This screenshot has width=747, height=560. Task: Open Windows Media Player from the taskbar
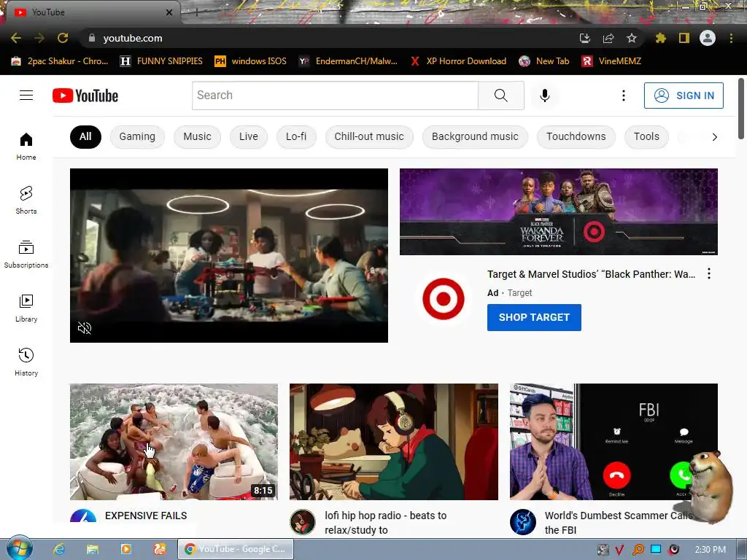tap(126, 549)
